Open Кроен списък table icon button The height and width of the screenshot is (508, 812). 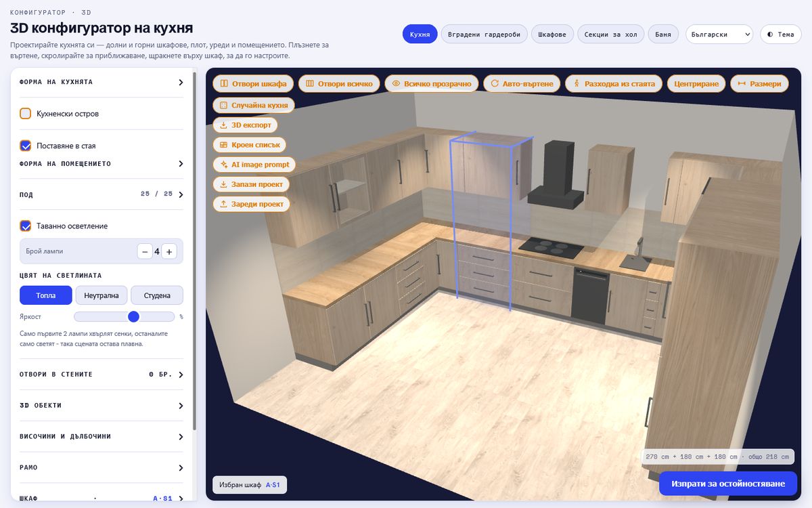(x=223, y=145)
